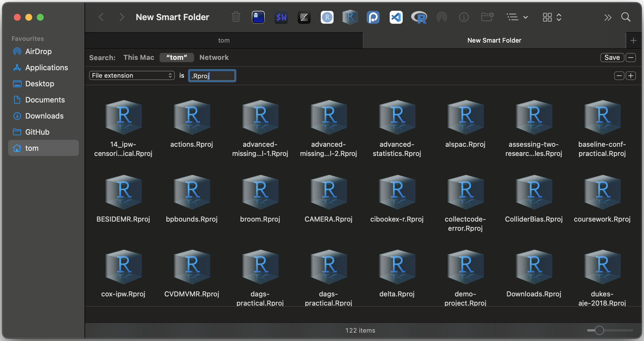Open the group-by list options dropdown
Image resolution: width=644 pixels, height=341 pixels.
pos(517,17)
